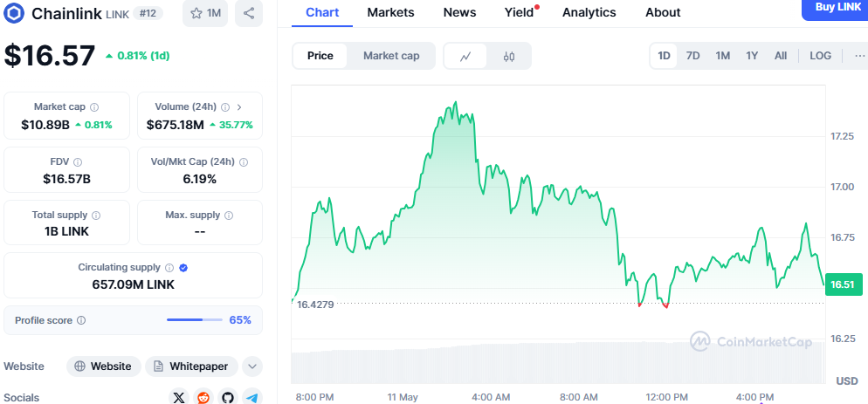Viewport: 868px width, 404px height.
Task: Click the share icon next to Chainlink
Action: click(x=250, y=13)
